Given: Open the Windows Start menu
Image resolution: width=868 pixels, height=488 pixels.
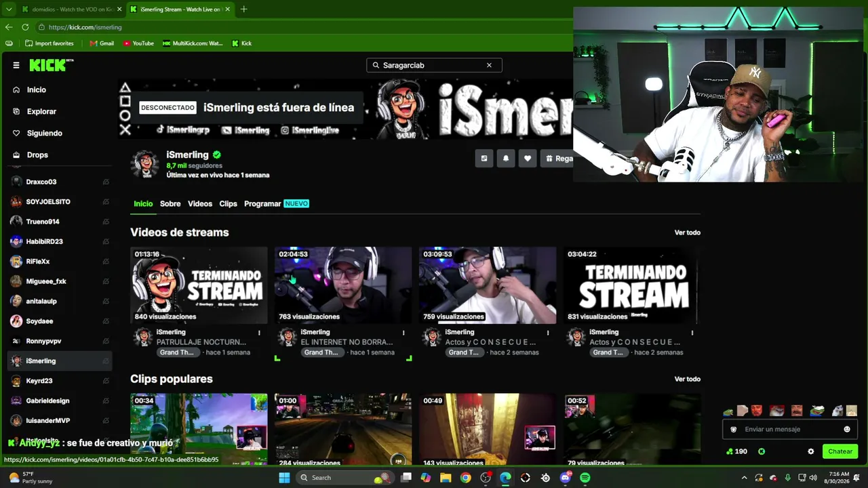Looking at the screenshot, I should tap(284, 478).
